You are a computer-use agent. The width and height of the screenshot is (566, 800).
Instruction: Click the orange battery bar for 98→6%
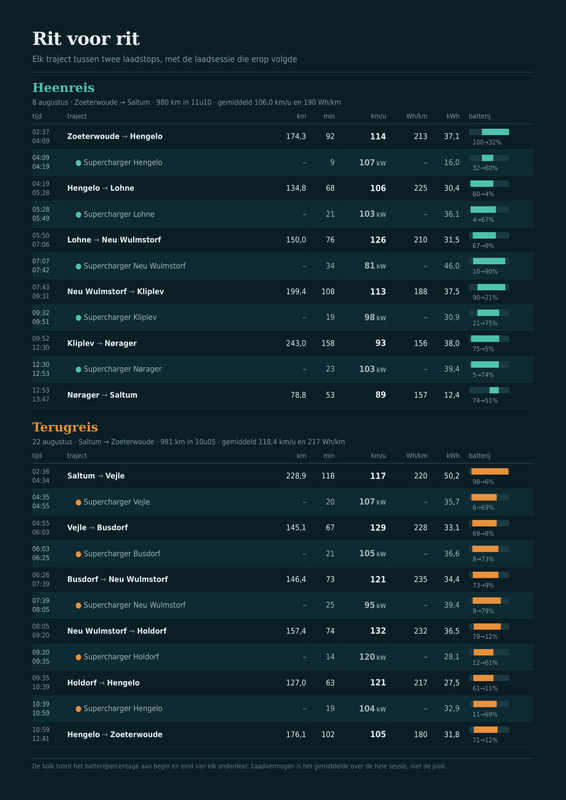pyautogui.click(x=488, y=471)
